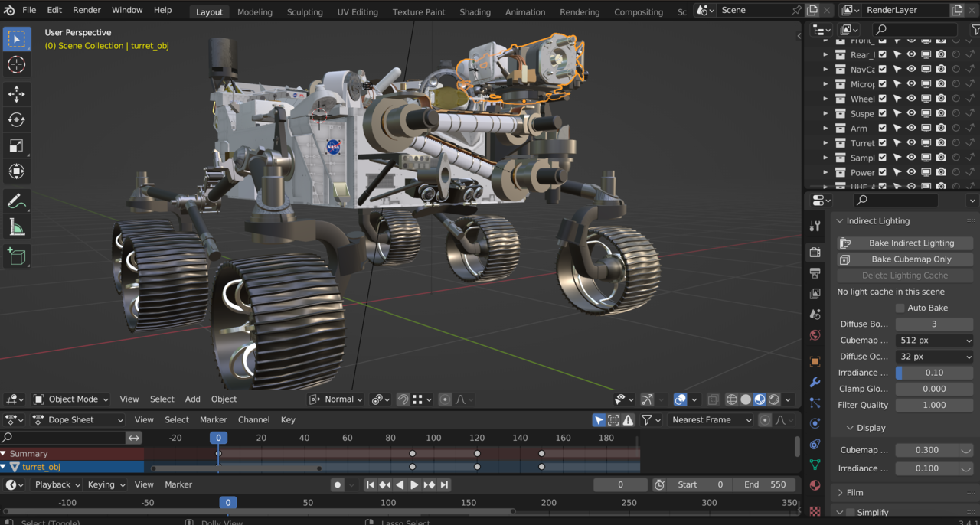The height and width of the screenshot is (525, 980).
Task: Open the Particles properties tab
Action: tap(815, 403)
